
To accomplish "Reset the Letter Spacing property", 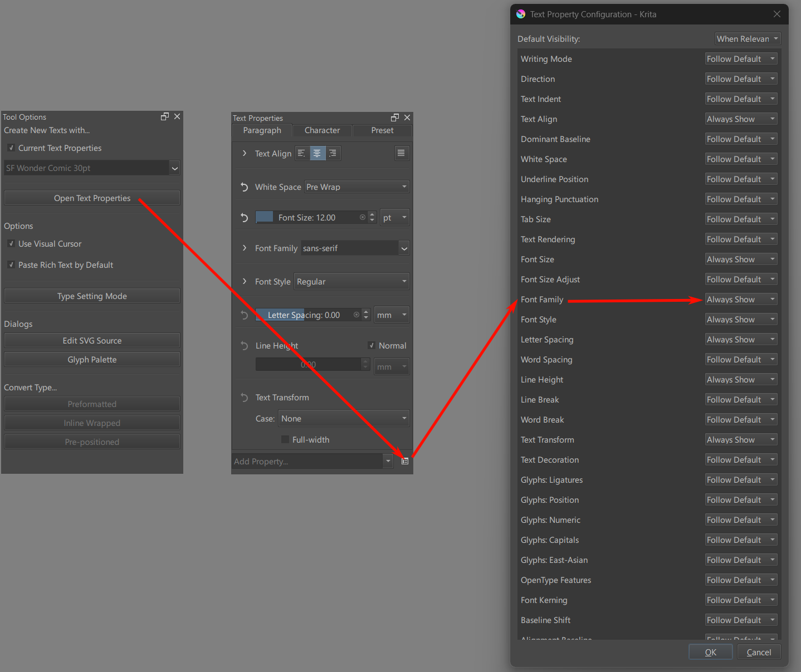I will 244,315.
